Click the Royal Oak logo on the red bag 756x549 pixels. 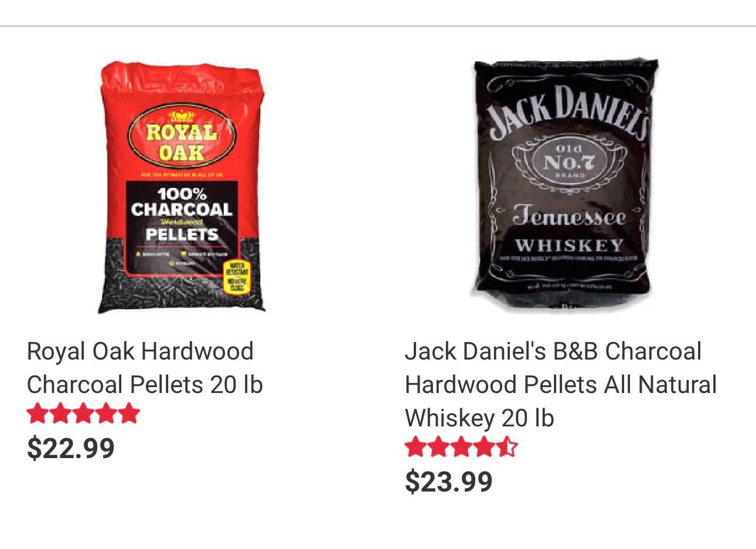click(x=182, y=137)
